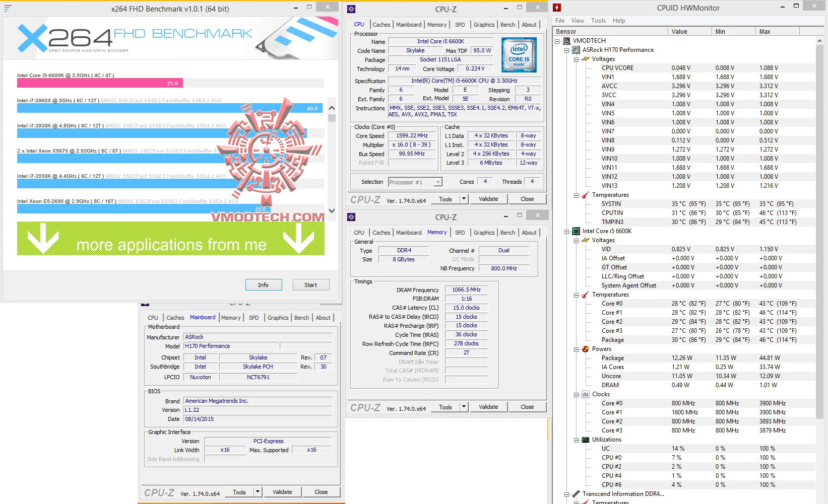This screenshot has height=504, width=828.
Task: Click the x264 FHD Benchmark title bar icon
Action: click(x=8, y=9)
